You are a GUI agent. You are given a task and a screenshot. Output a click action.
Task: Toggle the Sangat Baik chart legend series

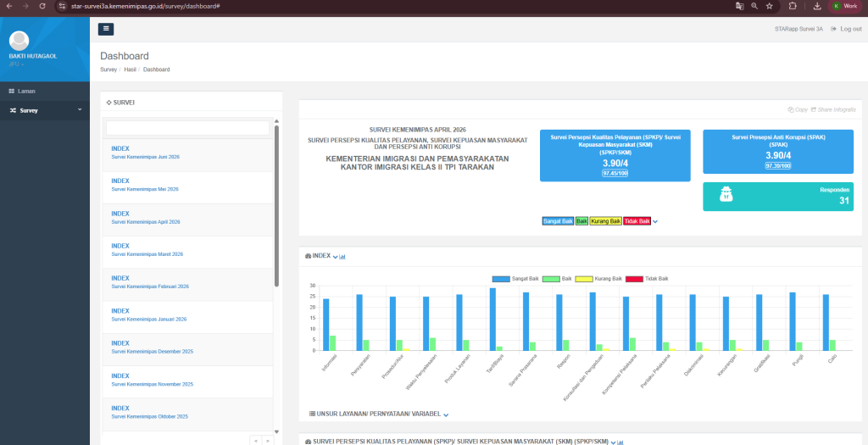515,278
